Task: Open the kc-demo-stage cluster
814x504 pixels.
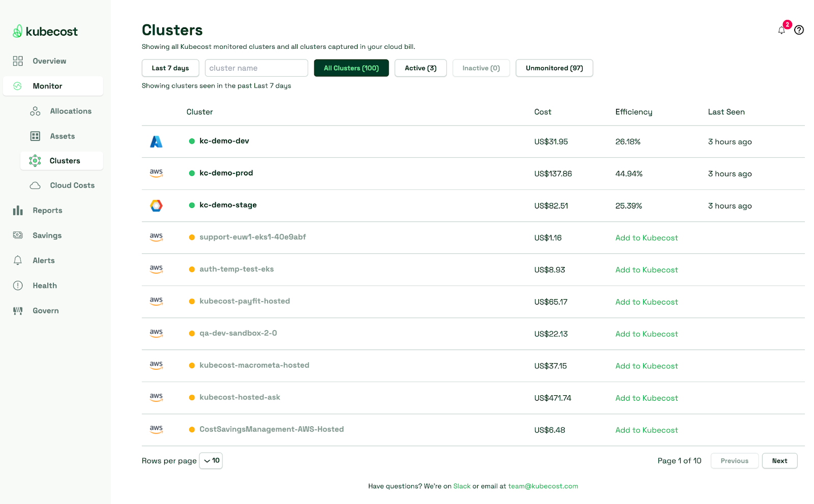Action: pyautogui.click(x=228, y=205)
